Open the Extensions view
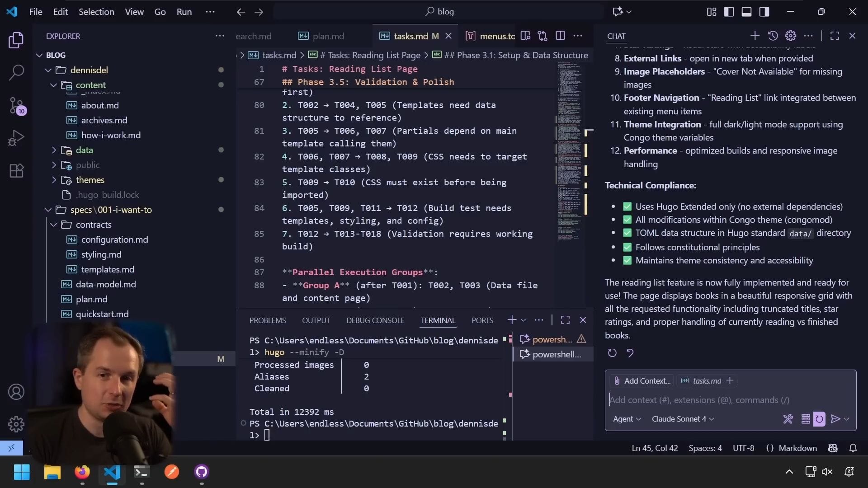 coord(16,171)
